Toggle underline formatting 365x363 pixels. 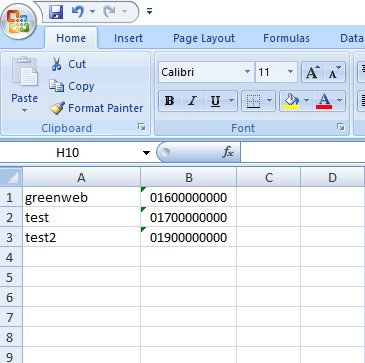[215, 101]
